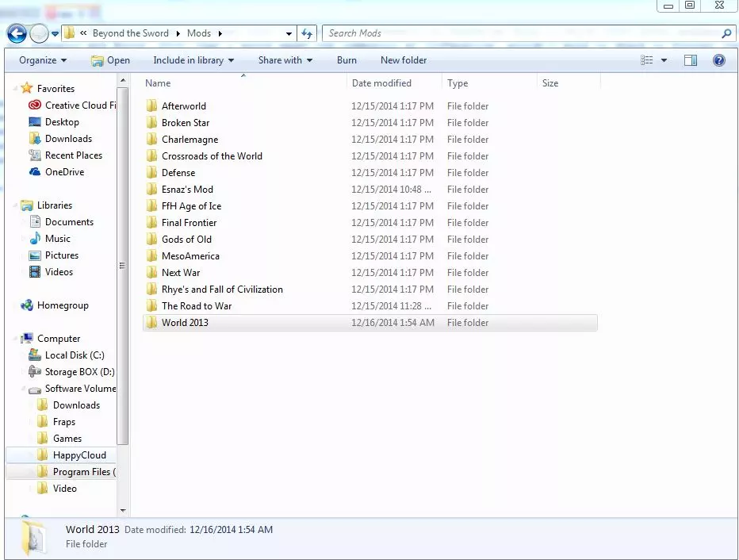Open Help with the question mark icon
Image resolution: width=739 pixels, height=560 pixels.
tap(718, 60)
